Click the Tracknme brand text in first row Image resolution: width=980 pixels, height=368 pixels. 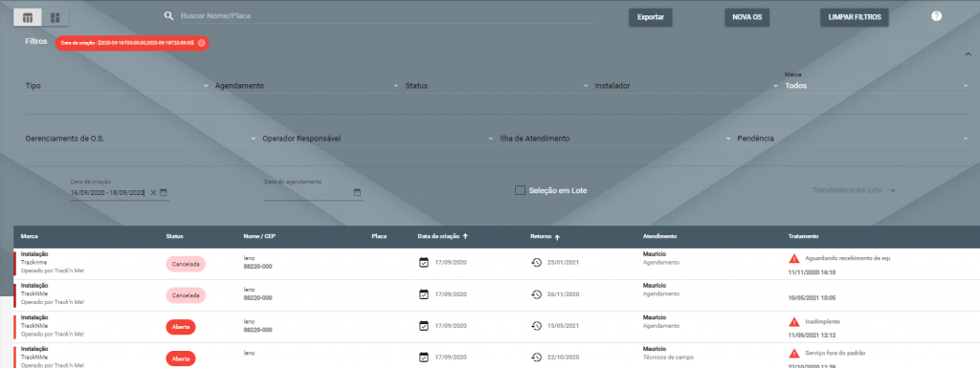[x=33, y=263]
